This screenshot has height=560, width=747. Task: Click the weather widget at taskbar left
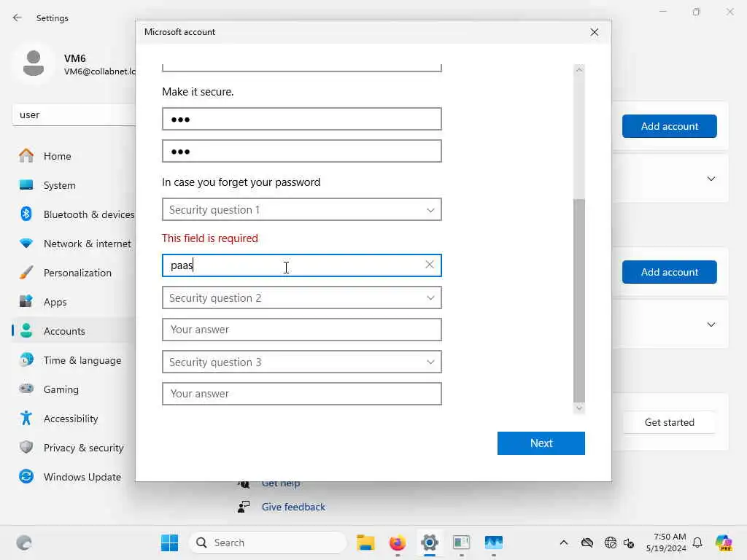[x=24, y=542]
